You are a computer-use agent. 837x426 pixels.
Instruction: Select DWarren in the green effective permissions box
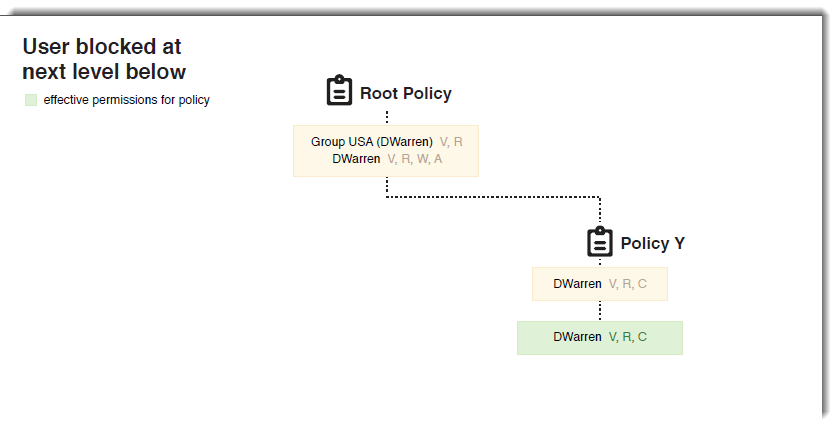point(577,338)
